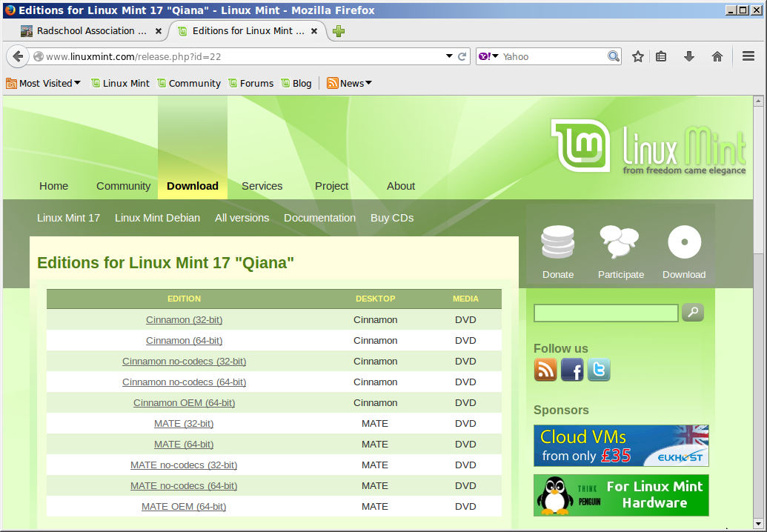767x532 pixels.
Task: Click the browser Back arrow button
Action: click(18, 57)
